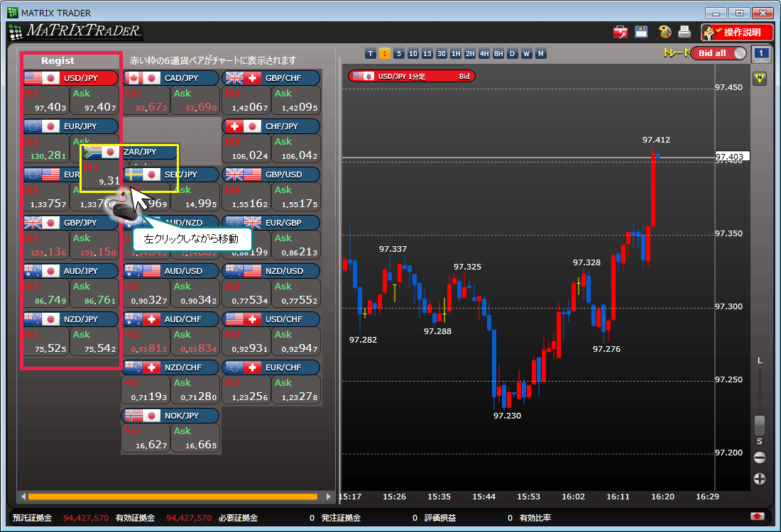Select the EUR/CHF pair header

pyautogui.click(x=272, y=367)
